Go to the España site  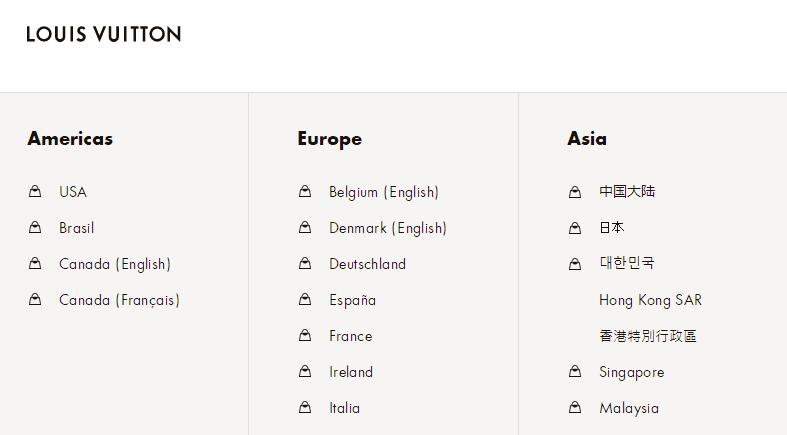[352, 300]
